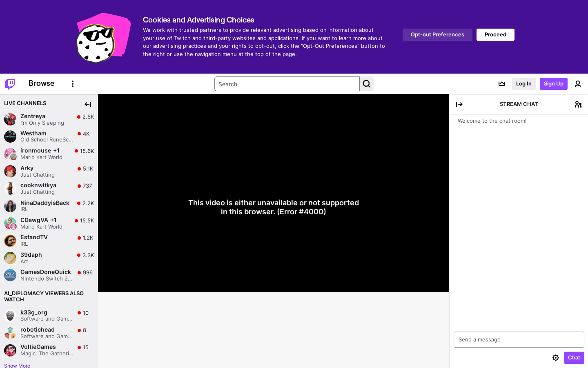
Task: Collapse the stream chat panel
Action: pos(459,104)
